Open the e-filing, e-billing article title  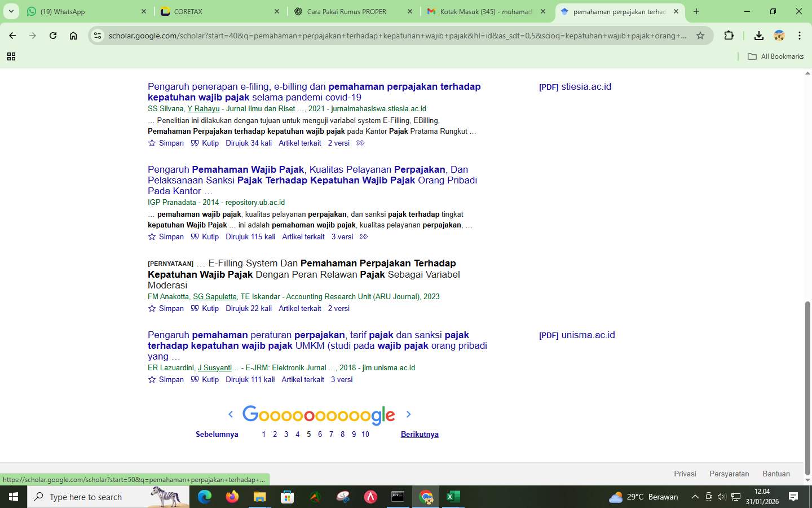[x=314, y=91]
